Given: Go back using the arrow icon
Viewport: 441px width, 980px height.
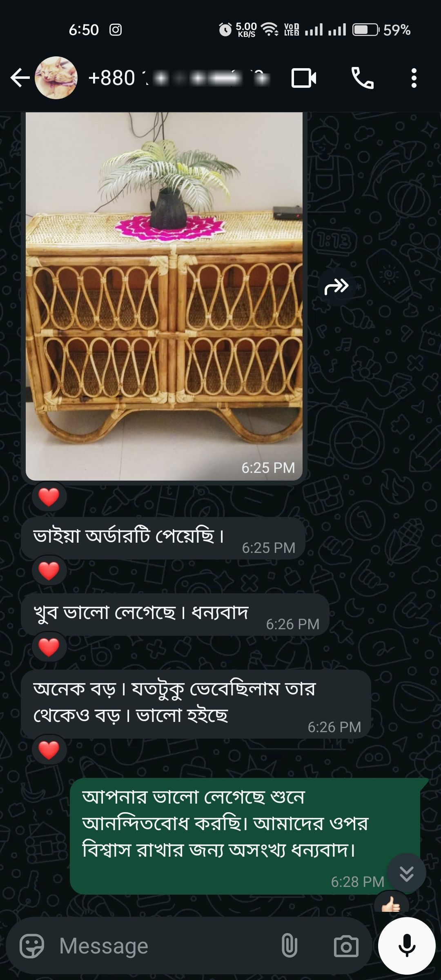Looking at the screenshot, I should 20,78.
